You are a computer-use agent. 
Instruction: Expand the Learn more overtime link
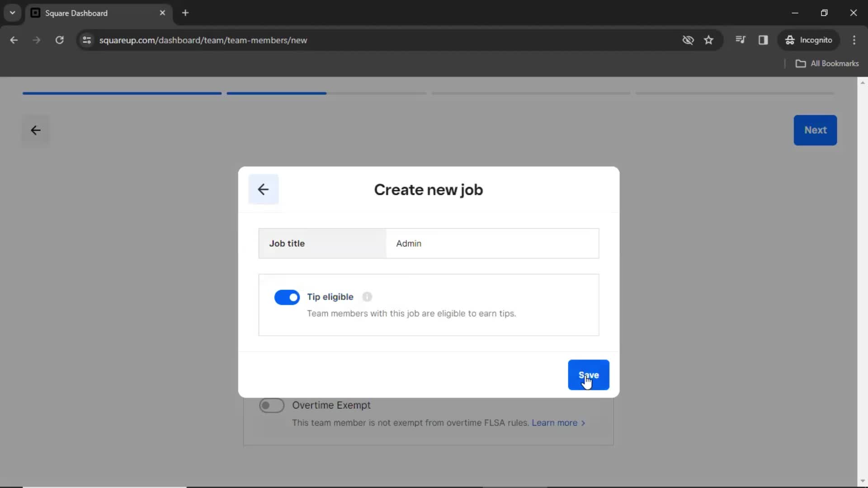coord(557,422)
